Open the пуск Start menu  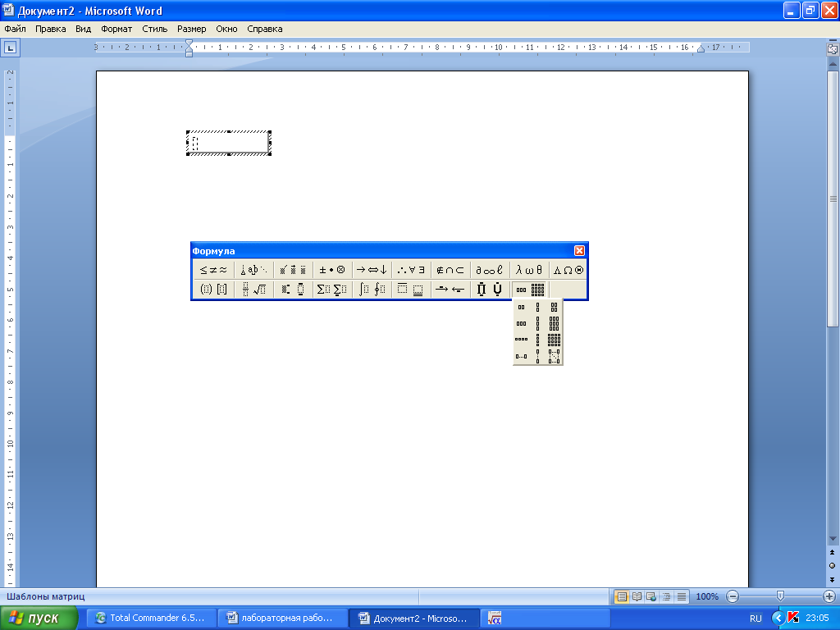39,619
